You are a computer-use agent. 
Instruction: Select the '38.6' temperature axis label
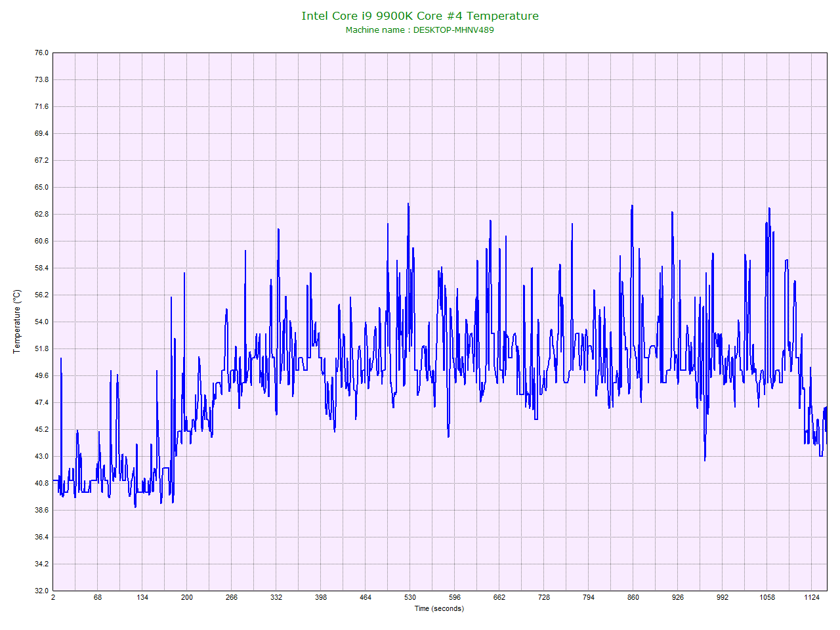41,510
